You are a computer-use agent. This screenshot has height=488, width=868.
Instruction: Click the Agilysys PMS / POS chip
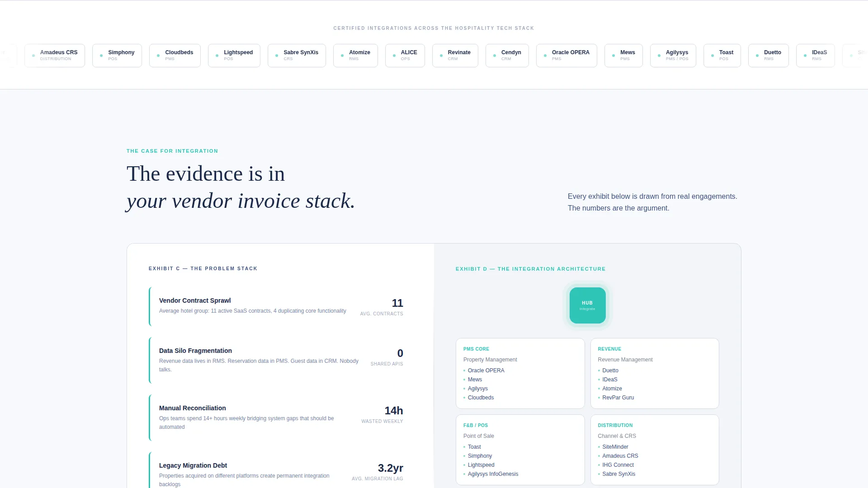tap(673, 56)
